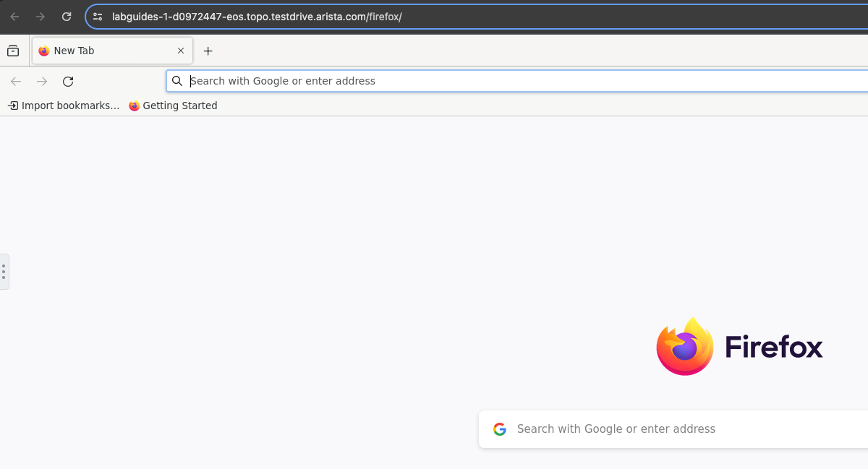Reload the outer labguides page
868x469 pixels.
[67, 17]
